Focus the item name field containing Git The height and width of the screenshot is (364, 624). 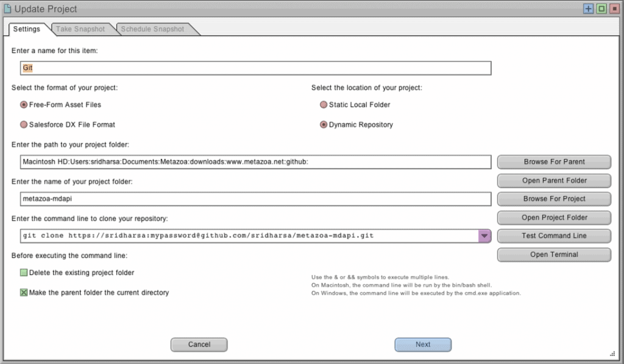point(255,68)
